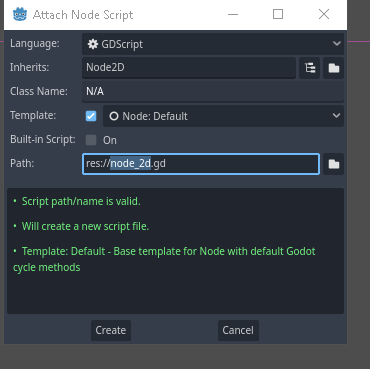Open the class tree picker beside Inherits
370x369 pixels.
pos(310,68)
